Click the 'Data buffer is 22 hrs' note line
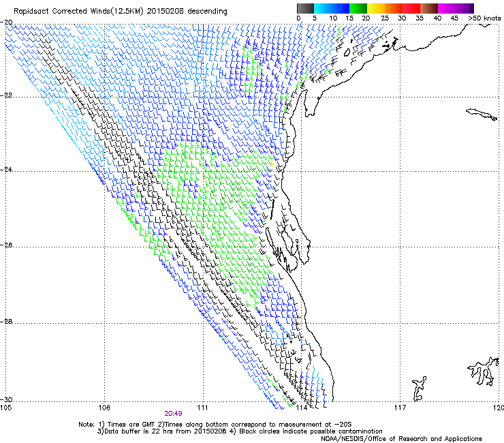The height and width of the screenshot is (443, 504). tap(240, 431)
